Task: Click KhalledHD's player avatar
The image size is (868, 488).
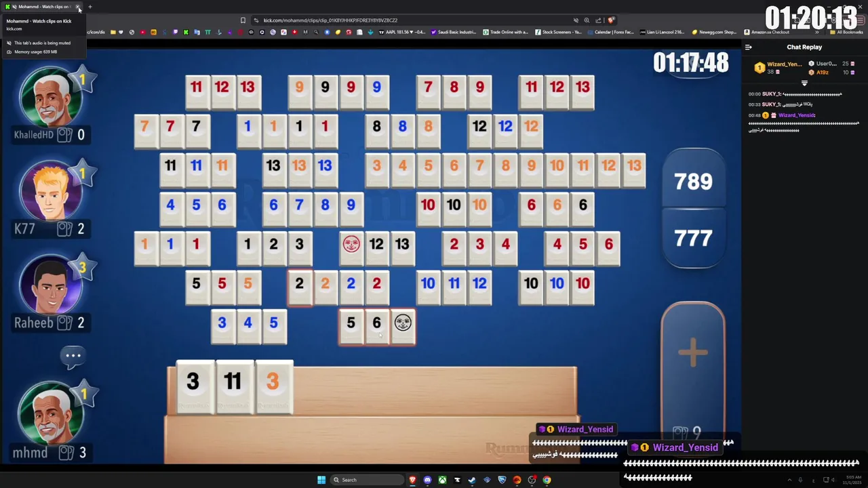Action: 51,96
